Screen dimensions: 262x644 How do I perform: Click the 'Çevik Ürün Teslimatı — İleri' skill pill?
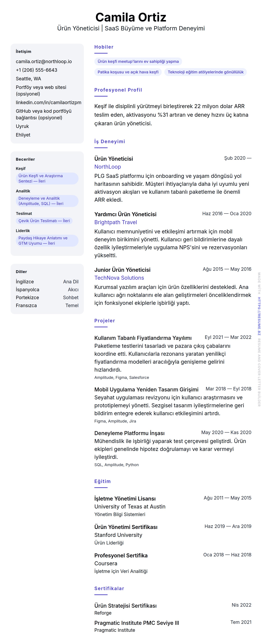coord(44,221)
